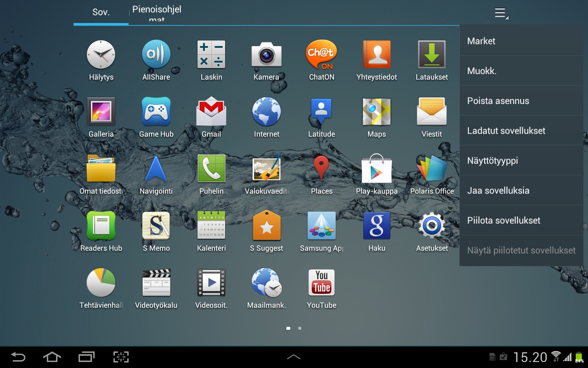Open the Videosoitin video player

click(211, 289)
